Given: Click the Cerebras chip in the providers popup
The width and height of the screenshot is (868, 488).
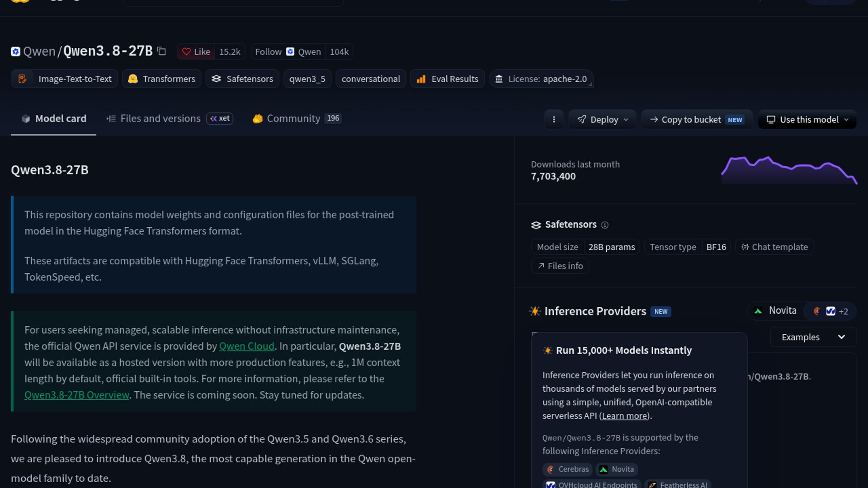Looking at the screenshot, I should 568,469.
